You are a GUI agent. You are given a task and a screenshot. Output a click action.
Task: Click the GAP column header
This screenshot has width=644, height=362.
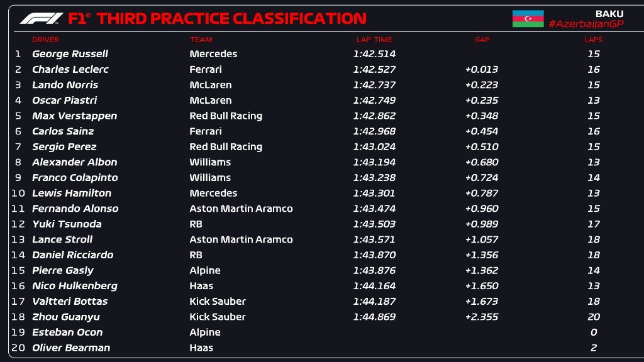click(x=482, y=40)
